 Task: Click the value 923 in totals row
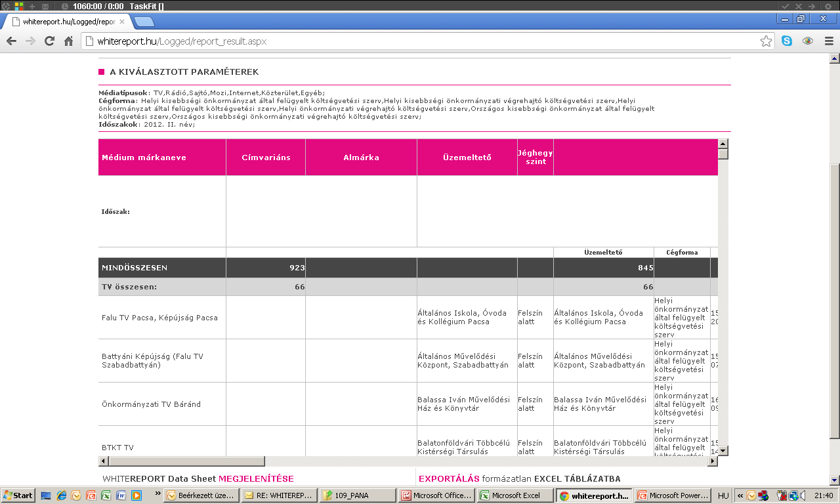(297, 268)
